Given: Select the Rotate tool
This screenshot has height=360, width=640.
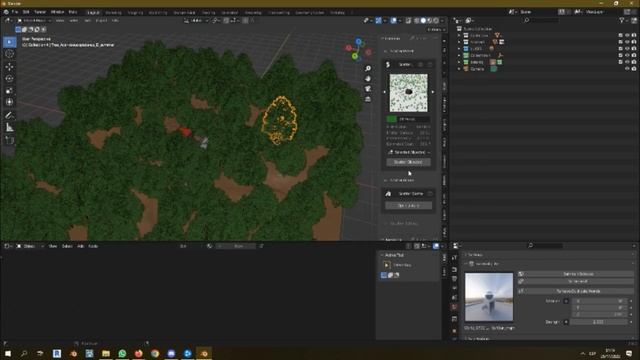Looking at the screenshot, I should coord(9,78).
